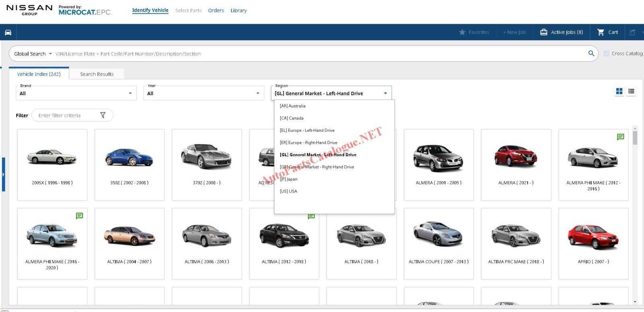The width and height of the screenshot is (644, 312).
Task: Select the ALTIMA (2006-2013) vehicle card
Action: pyautogui.click(x=207, y=243)
